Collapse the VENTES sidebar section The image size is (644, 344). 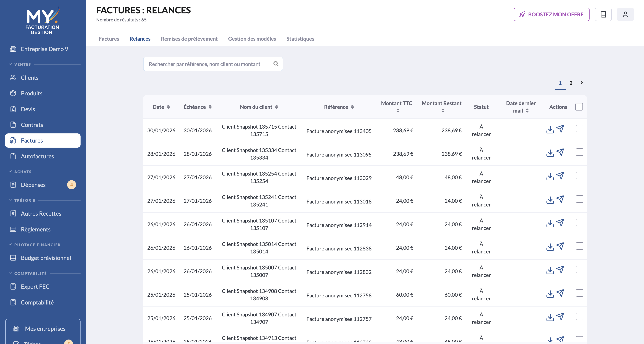(10, 64)
